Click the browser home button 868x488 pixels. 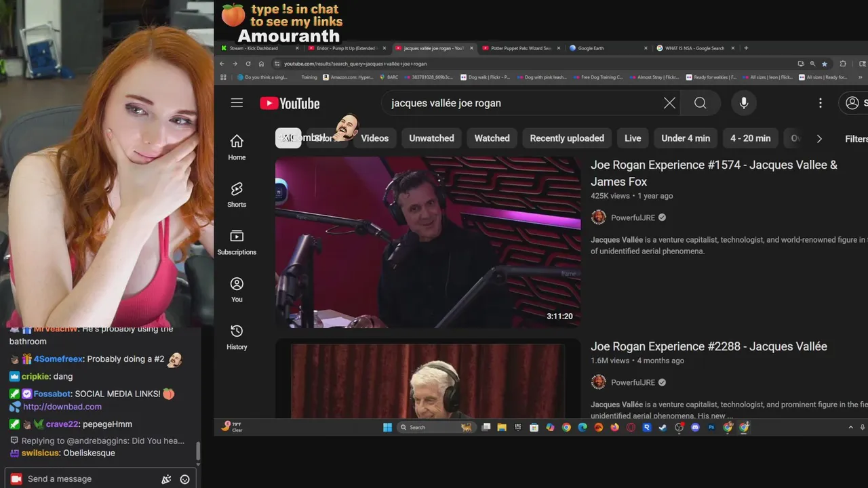tap(261, 64)
